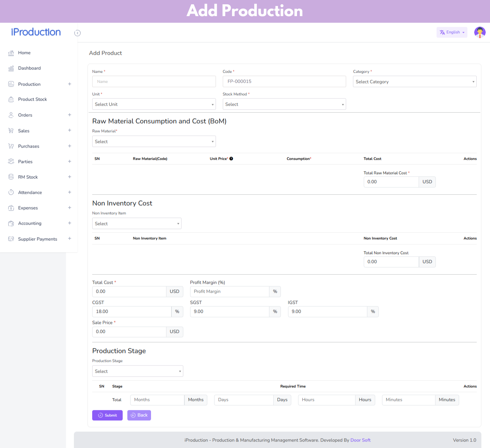Click the Attendance clock icon

[11, 192]
